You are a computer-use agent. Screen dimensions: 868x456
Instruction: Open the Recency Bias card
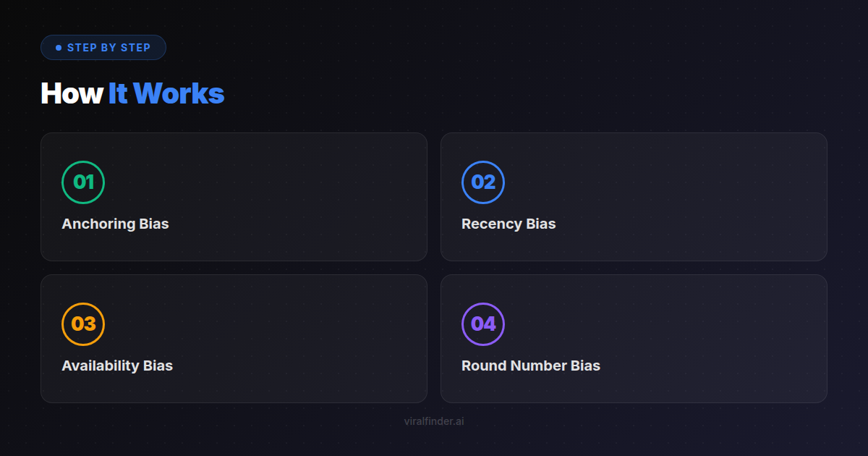pos(633,196)
